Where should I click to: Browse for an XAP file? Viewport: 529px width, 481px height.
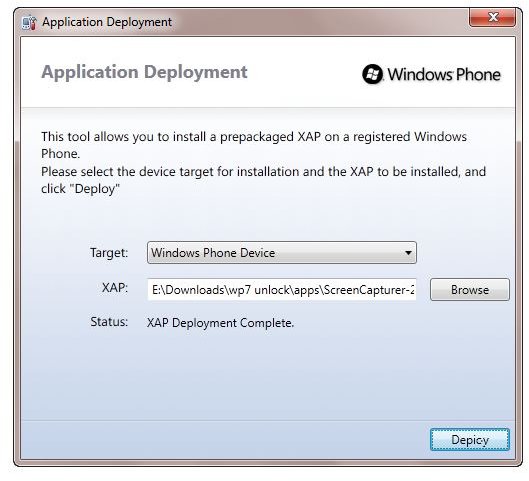pos(470,289)
